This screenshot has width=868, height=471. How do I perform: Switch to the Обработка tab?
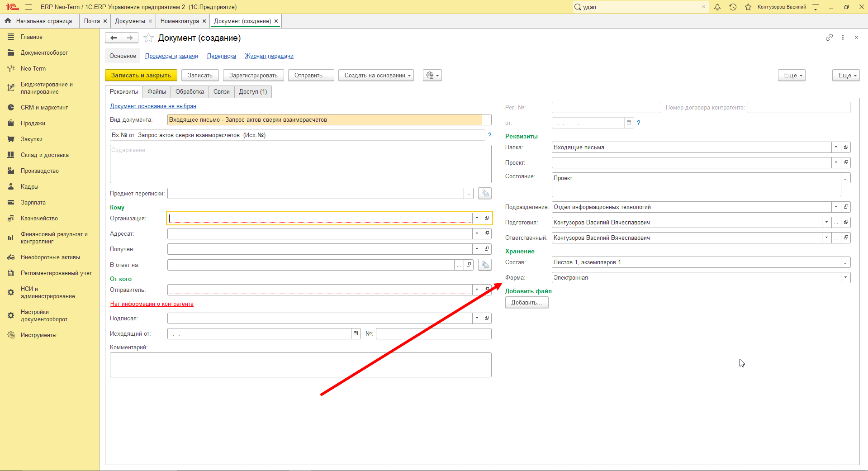point(190,92)
